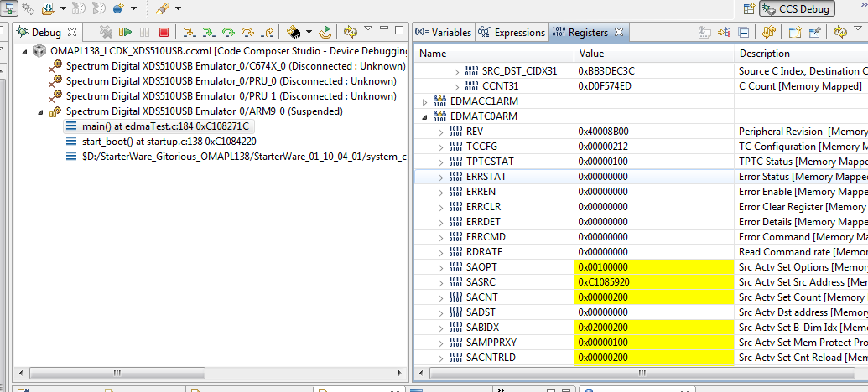Click the Refresh icon in Registers view
868x392 pixels.
pos(839,32)
